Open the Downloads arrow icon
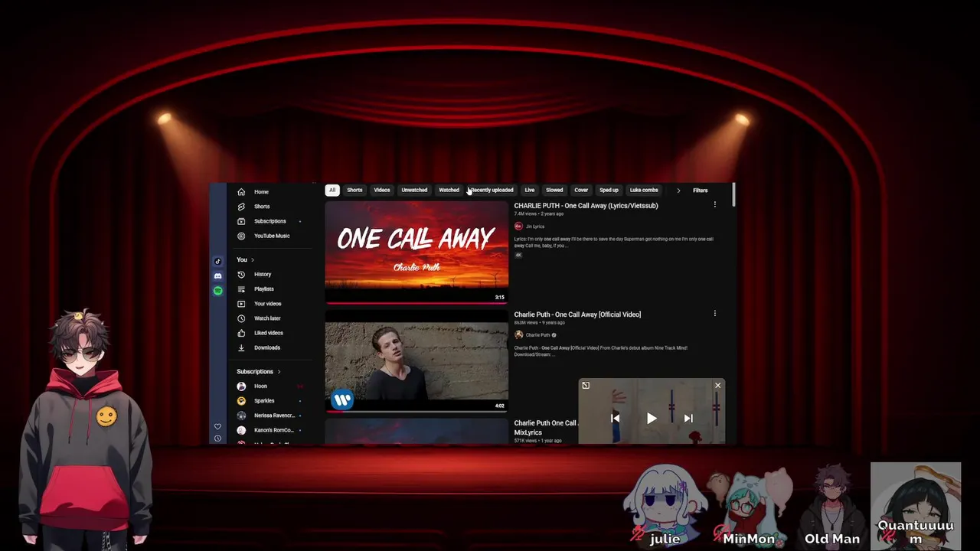This screenshot has width=980, height=551. 241,347
